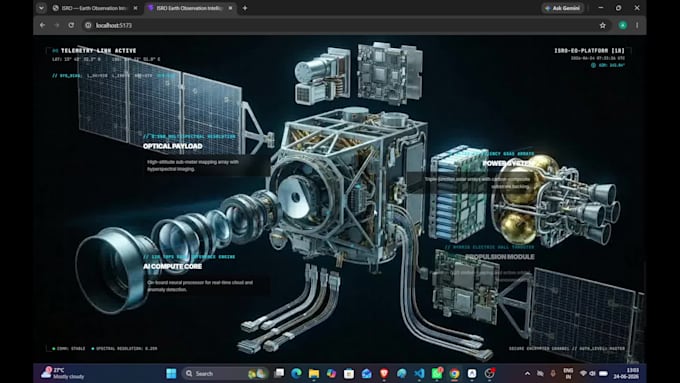Reload the localhost page
The width and height of the screenshot is (680, 383).
tap(71, 25)
